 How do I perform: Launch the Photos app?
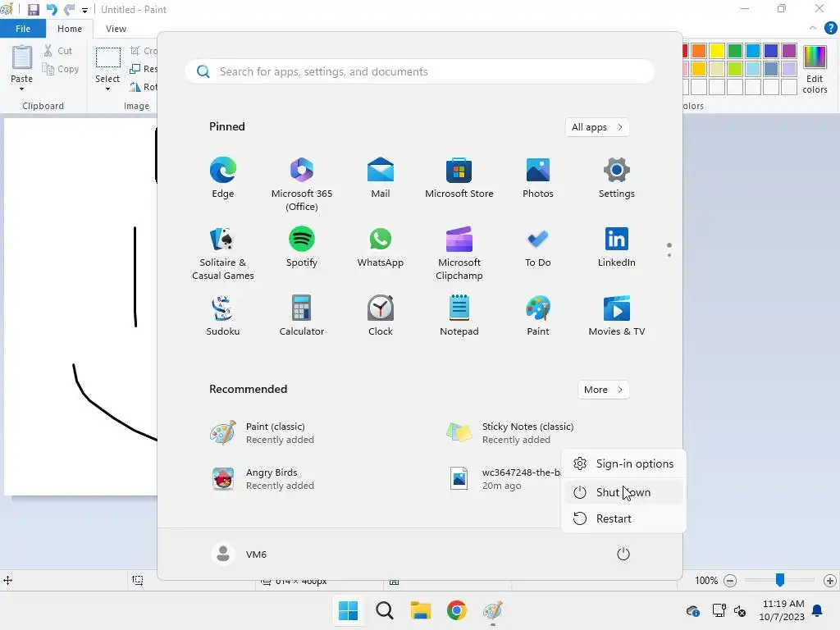click(538, 178)
